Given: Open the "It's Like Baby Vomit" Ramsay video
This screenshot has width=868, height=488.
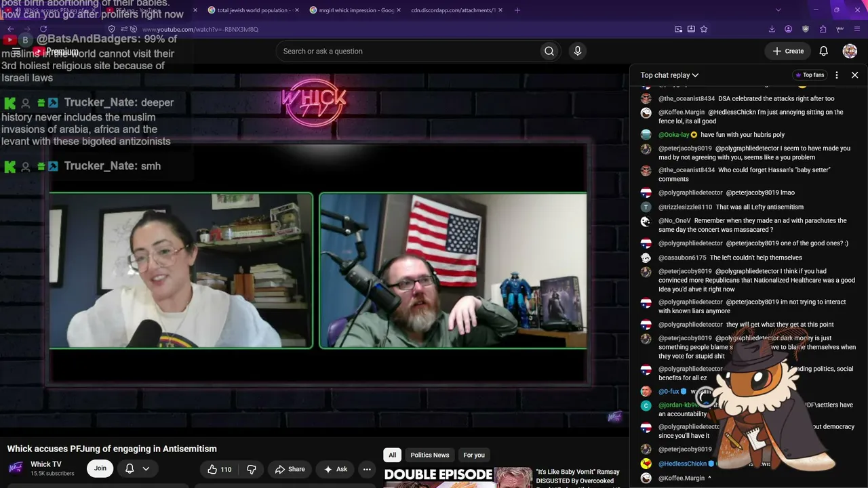Looking at the screenshot, I should tap(578, 476).
